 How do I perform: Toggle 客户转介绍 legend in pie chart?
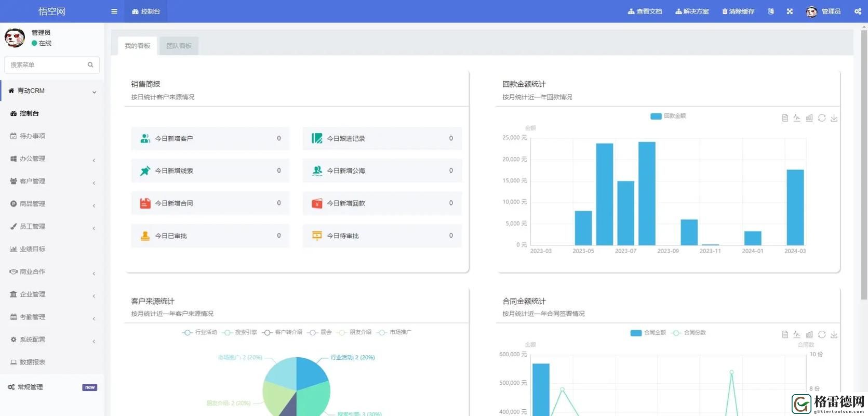tap(282, 332)
